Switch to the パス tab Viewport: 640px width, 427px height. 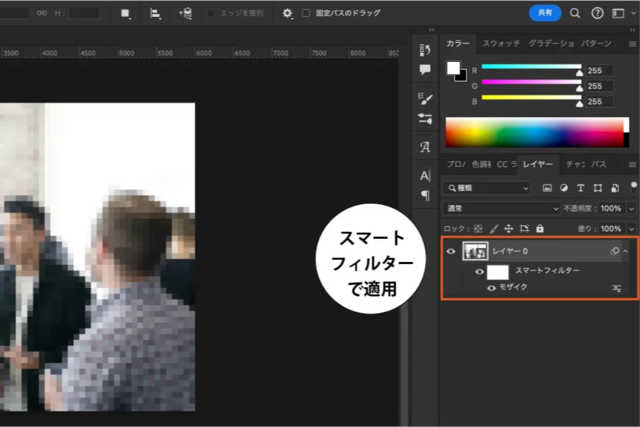[x=599, y=165]
